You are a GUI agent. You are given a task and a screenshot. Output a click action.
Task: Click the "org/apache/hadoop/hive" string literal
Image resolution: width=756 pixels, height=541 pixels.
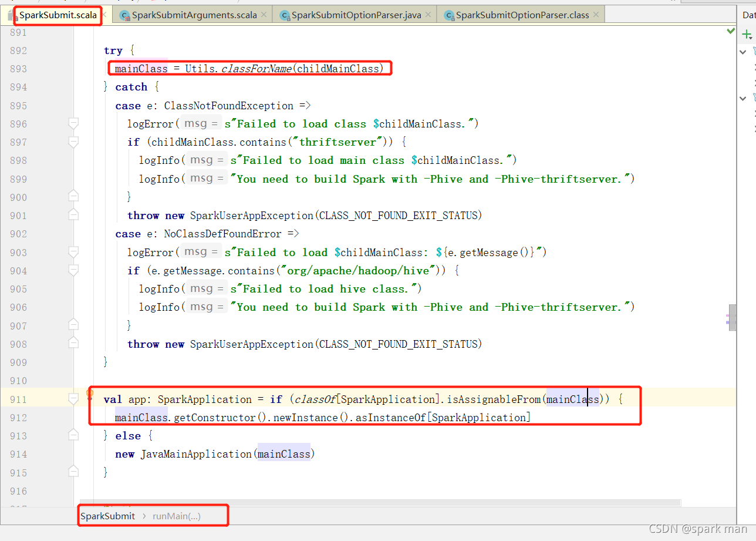[359, 271]
